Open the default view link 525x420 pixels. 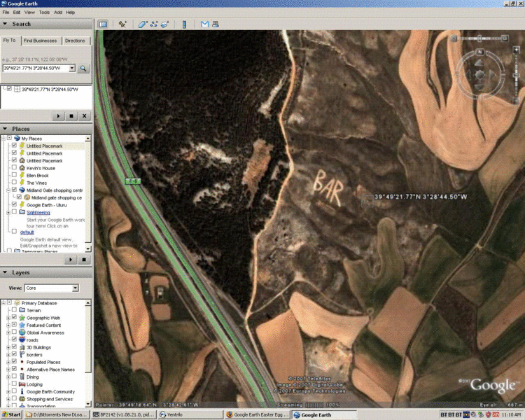click(27, 232)
